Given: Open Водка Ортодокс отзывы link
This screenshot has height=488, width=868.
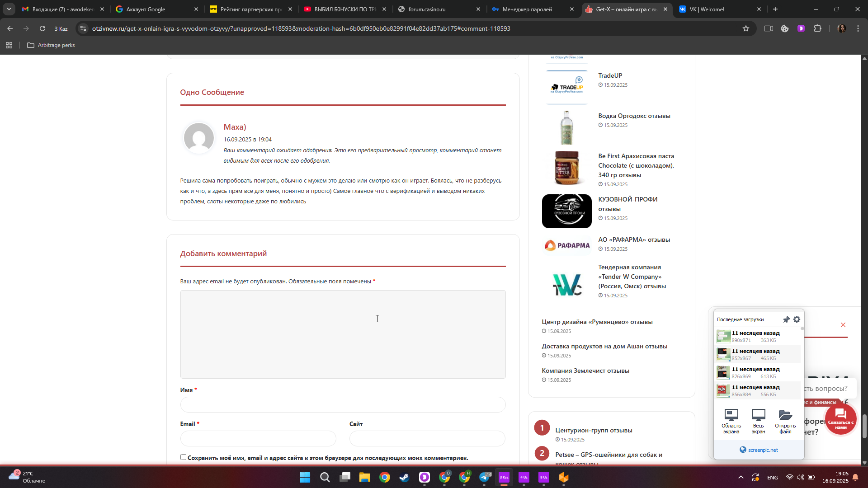Looking at the screenshot, I should pyautogui.click(x=634, y=116).
